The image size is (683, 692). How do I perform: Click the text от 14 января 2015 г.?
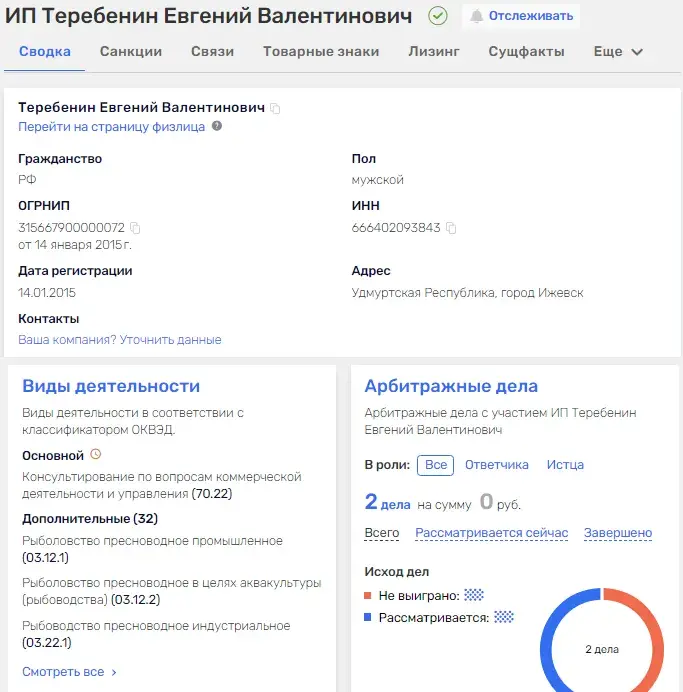(x=75, y=245)
